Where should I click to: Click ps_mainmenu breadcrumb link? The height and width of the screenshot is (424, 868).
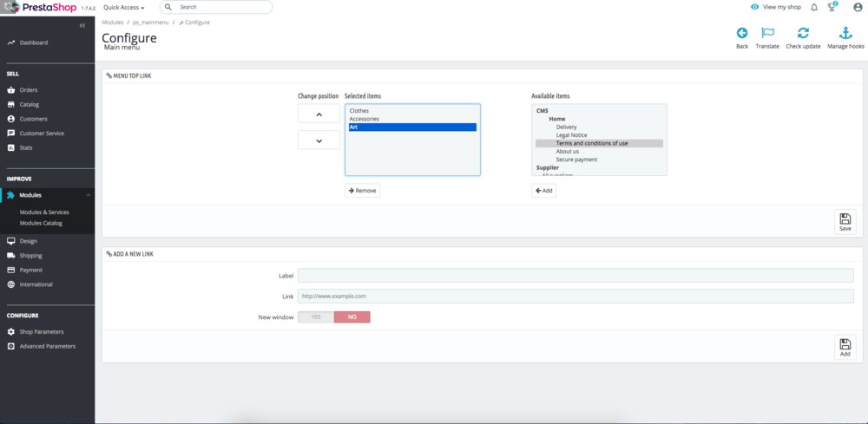click(151, 23)
